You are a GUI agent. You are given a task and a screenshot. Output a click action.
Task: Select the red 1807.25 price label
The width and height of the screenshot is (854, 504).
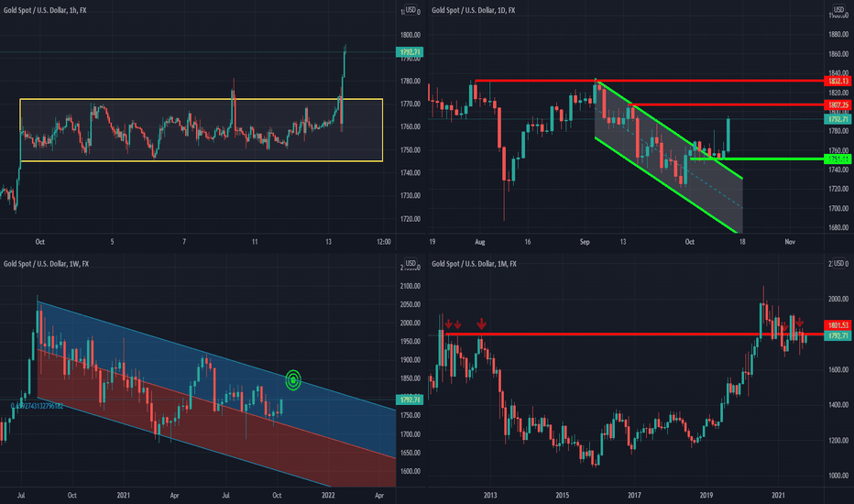click(x=838, y=104)
